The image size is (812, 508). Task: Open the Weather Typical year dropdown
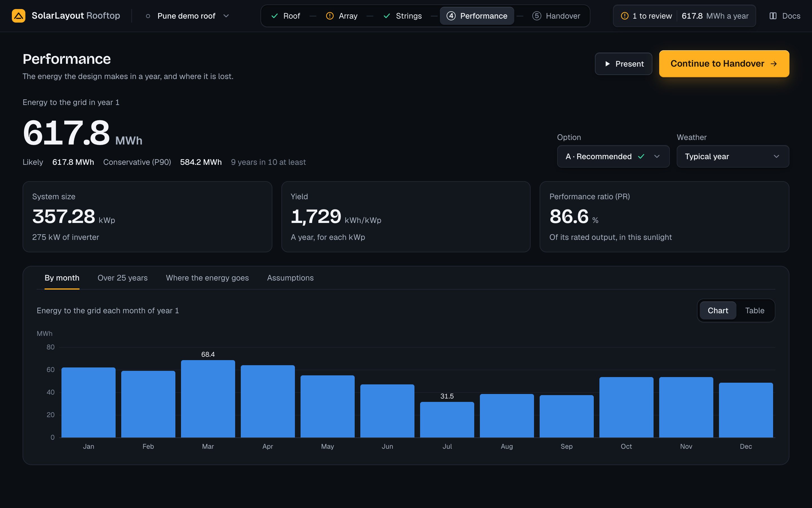[733, 157]
